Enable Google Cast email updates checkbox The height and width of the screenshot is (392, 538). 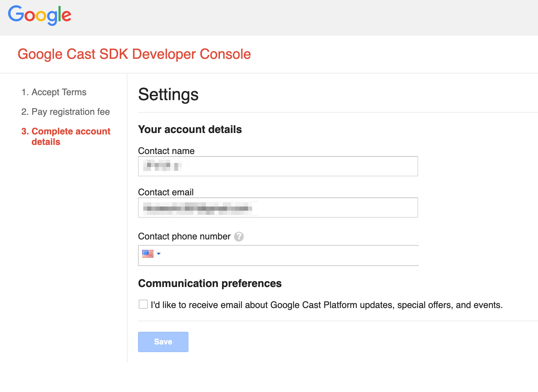click(x=143, y=304)
